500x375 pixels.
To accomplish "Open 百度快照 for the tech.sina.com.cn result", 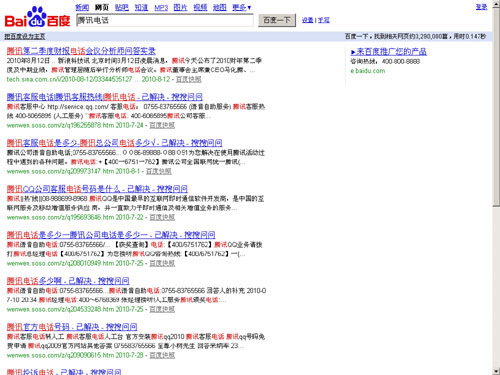I will click(189, 79).
